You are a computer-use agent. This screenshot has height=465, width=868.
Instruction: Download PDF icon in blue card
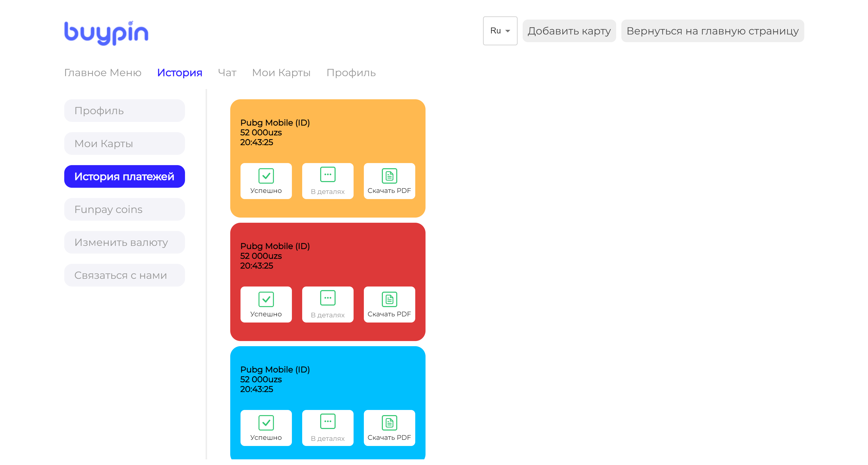pyautogui.click(x=389, y=423)
